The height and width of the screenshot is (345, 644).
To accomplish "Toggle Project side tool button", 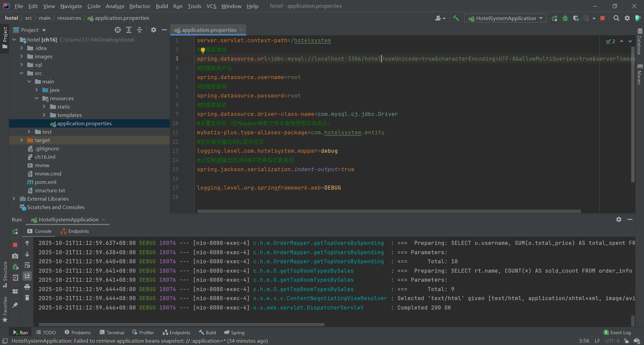I will (5, 38).
